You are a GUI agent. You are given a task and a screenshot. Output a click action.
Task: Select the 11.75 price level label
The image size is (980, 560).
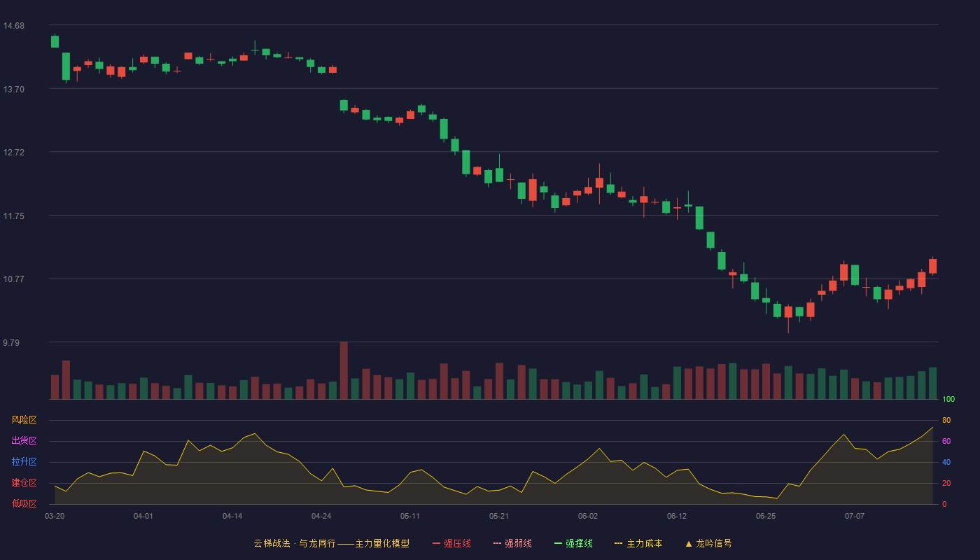[x=13, y=216]
